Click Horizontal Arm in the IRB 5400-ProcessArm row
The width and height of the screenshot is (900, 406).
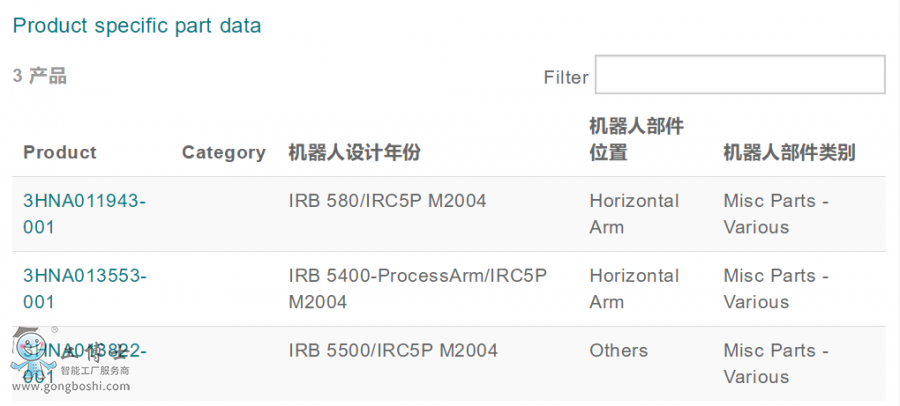(634, 288)
